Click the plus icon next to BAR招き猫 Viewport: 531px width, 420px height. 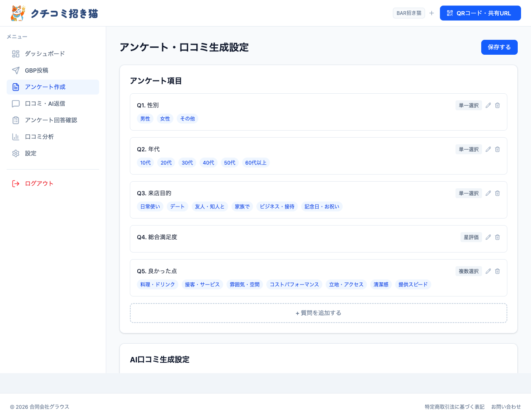[431, 13]
